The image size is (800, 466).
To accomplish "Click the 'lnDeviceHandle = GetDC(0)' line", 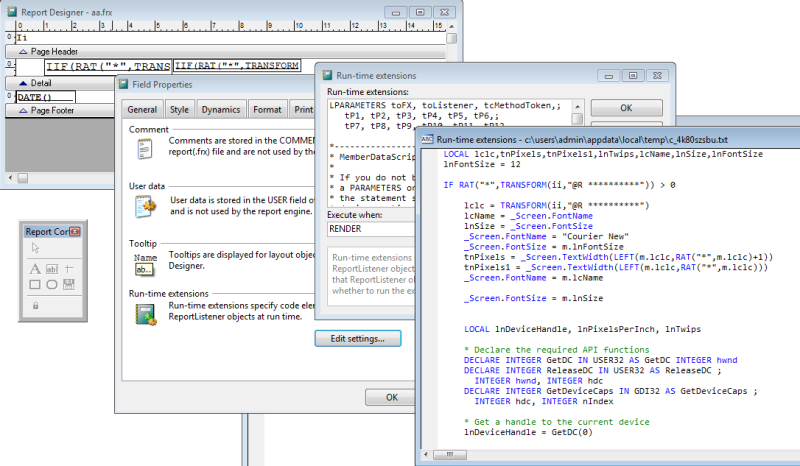I will point(528,432).
